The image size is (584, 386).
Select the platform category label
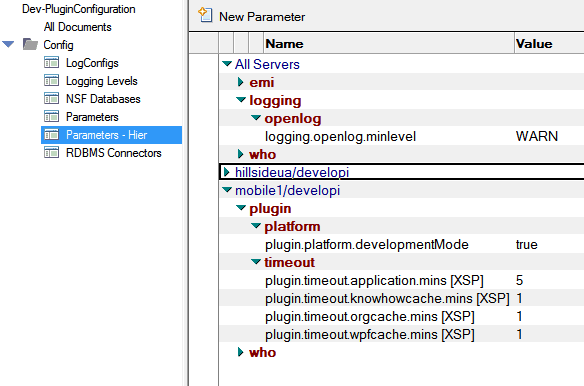(292, 227)
